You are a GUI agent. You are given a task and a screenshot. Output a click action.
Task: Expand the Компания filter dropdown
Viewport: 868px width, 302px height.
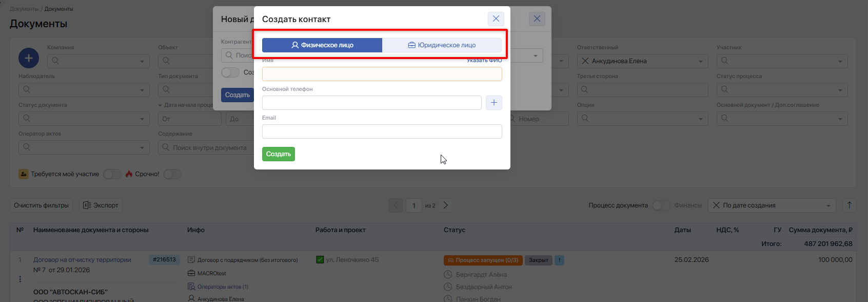pyautogui.click(x=142, y=61)
